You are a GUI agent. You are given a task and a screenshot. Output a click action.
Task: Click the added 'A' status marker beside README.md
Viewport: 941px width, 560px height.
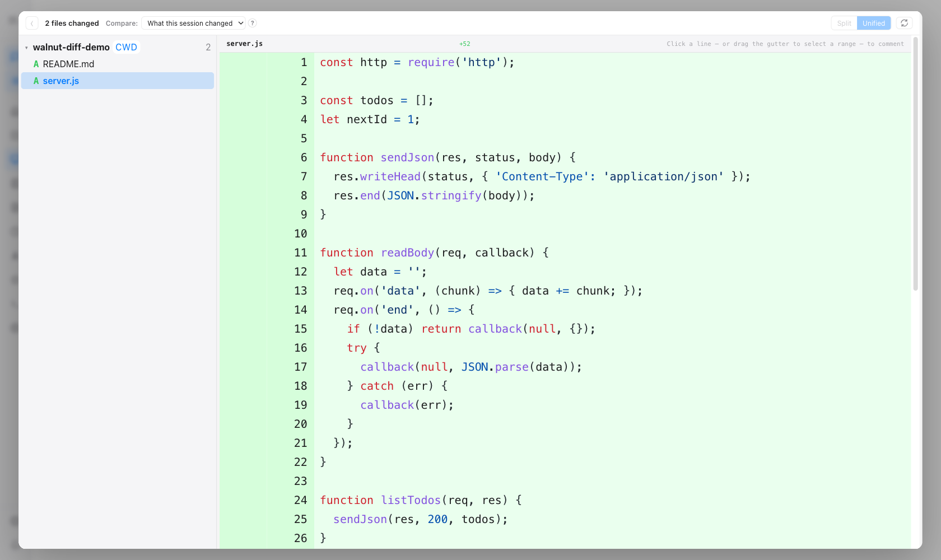[36, 64]
